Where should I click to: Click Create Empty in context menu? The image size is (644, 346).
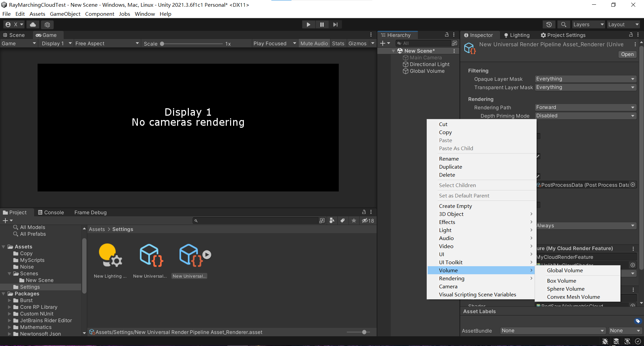coord(455,206)
